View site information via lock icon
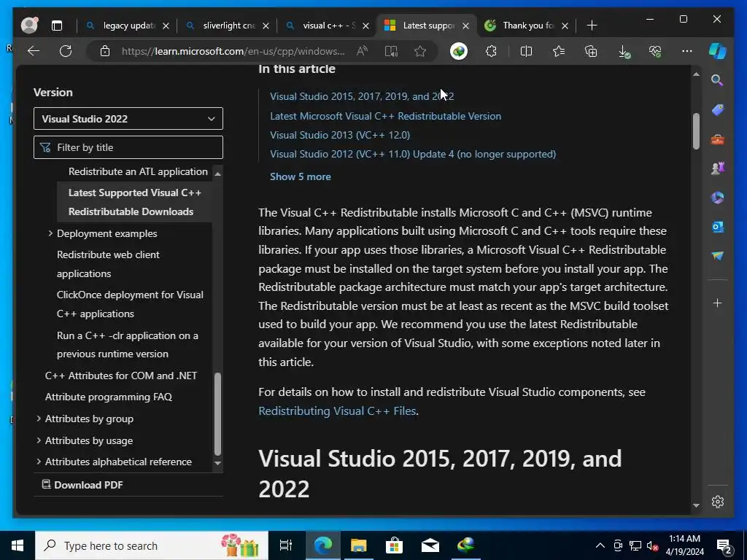This screenshot has width=747, height=560. (105, 51)
